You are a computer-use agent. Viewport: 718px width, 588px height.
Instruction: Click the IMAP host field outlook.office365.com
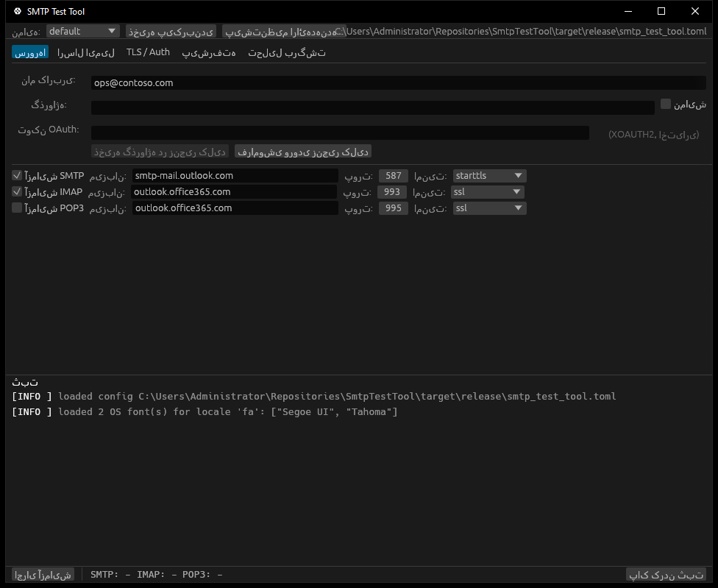pos(233,191)
